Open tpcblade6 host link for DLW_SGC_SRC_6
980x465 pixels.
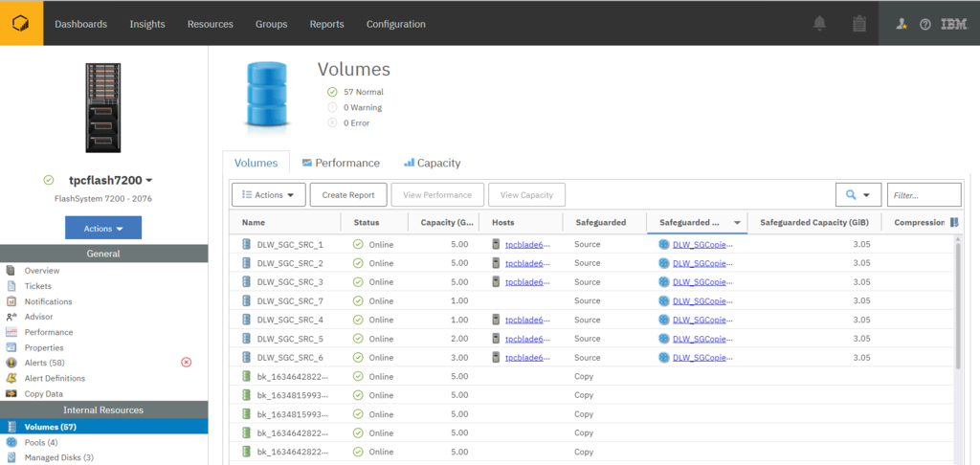[527, 358]
